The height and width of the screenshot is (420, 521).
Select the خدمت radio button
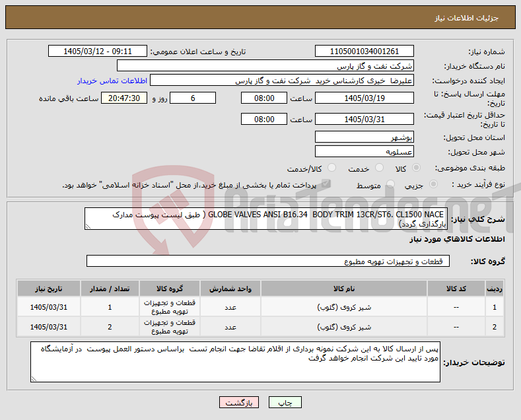coord(379,168)
